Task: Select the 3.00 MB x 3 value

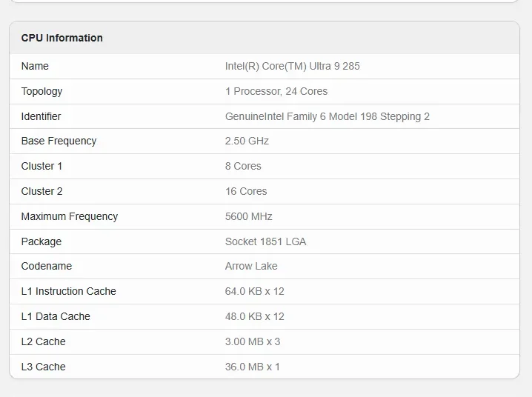Action: (253, 341)
